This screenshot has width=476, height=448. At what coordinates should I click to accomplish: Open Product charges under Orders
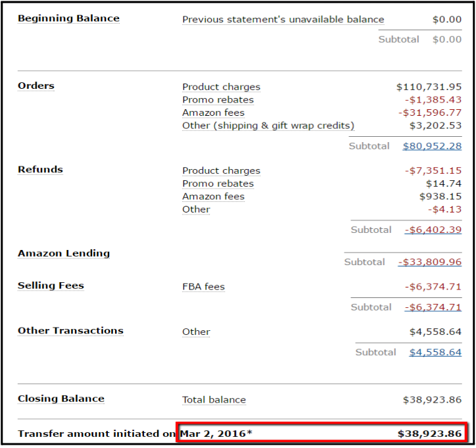[x=221, y=87]
